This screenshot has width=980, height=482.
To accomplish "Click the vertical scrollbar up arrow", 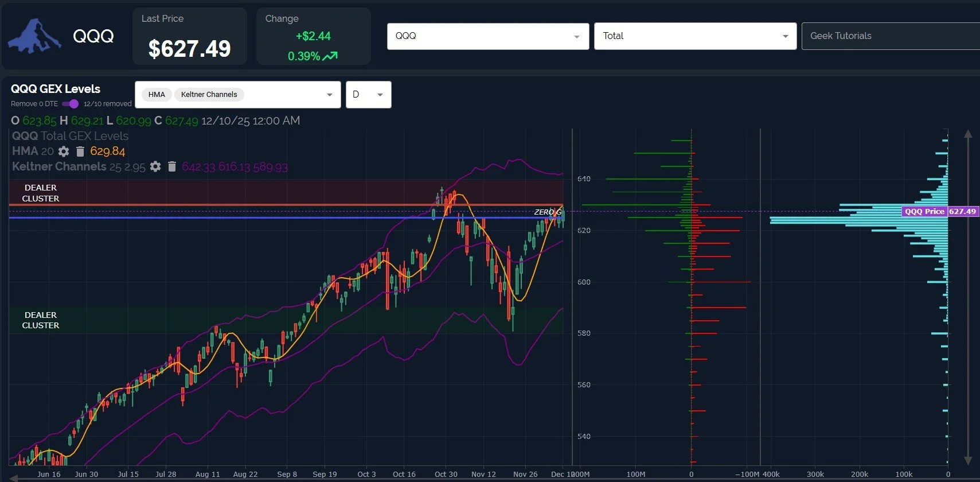I will [968, 134].
